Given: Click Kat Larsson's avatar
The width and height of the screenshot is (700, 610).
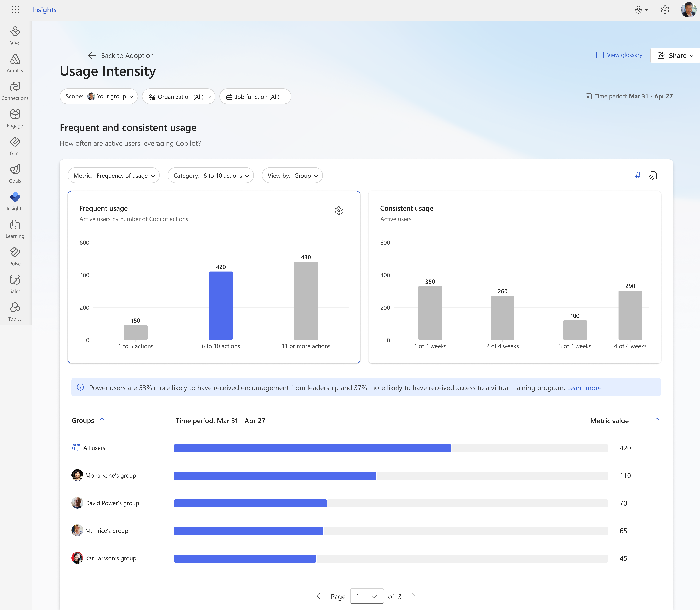Looking at the screenshot, I should click(77, 558).
